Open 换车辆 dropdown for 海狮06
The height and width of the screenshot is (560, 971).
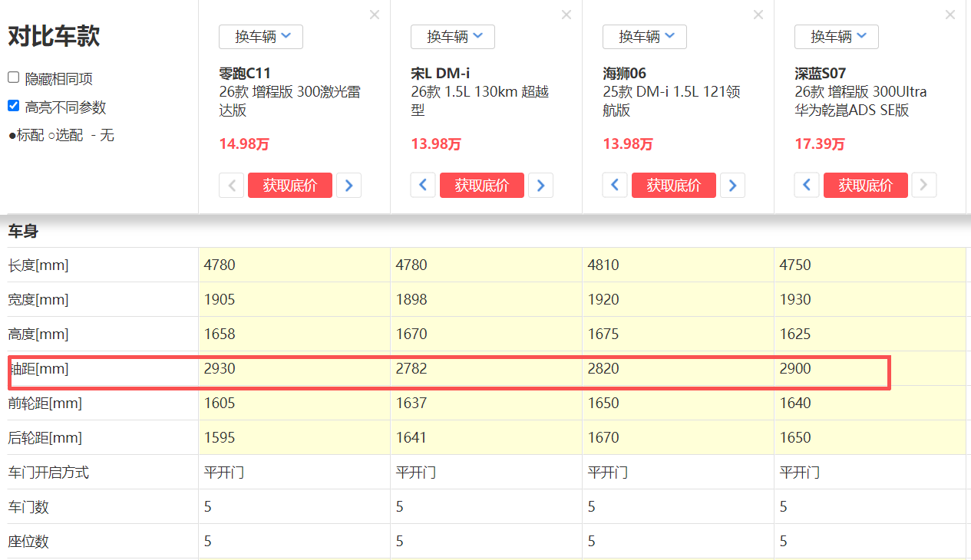click(645, 37)
